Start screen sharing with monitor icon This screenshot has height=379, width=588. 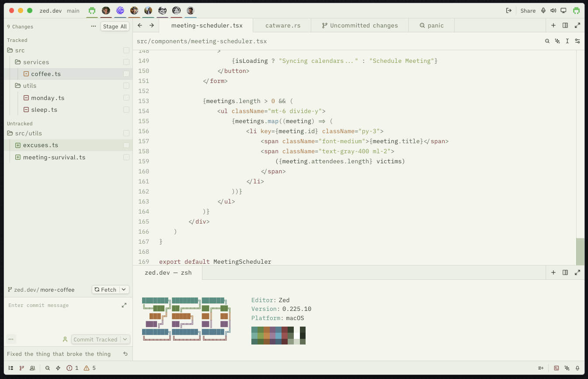point(564,10)
